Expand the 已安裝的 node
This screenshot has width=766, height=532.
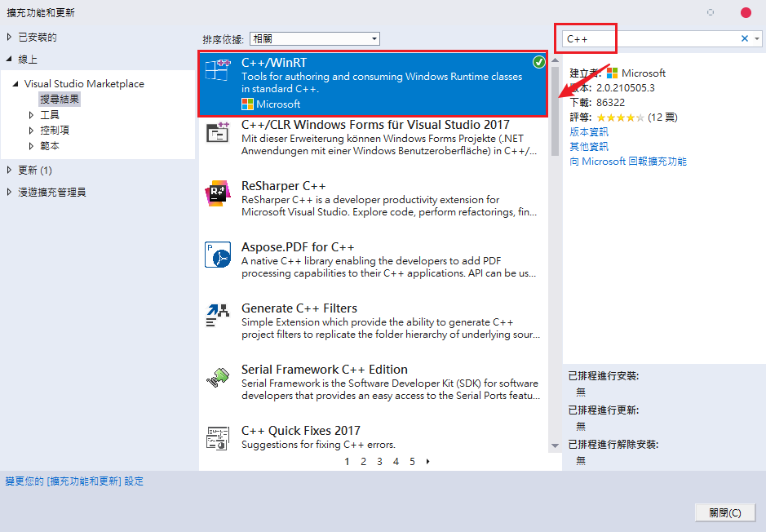(x=9, y=38)
